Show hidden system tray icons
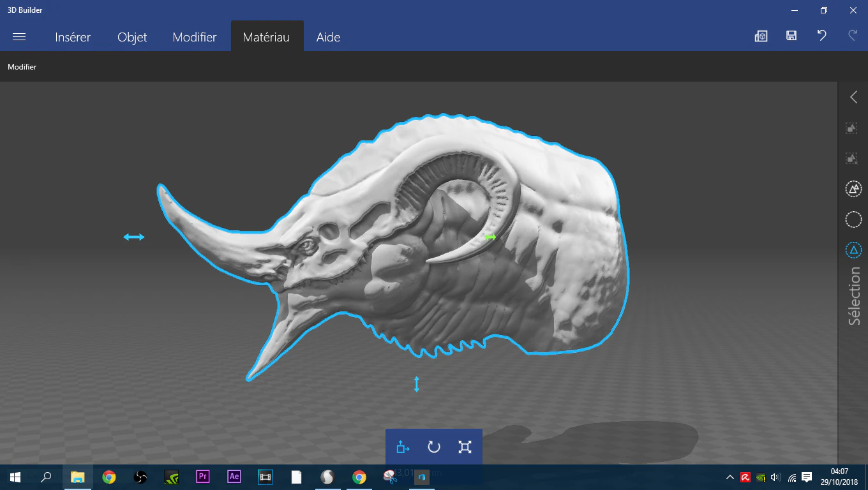The height and width of the screenshot is (490, 868). coord(730,477)
